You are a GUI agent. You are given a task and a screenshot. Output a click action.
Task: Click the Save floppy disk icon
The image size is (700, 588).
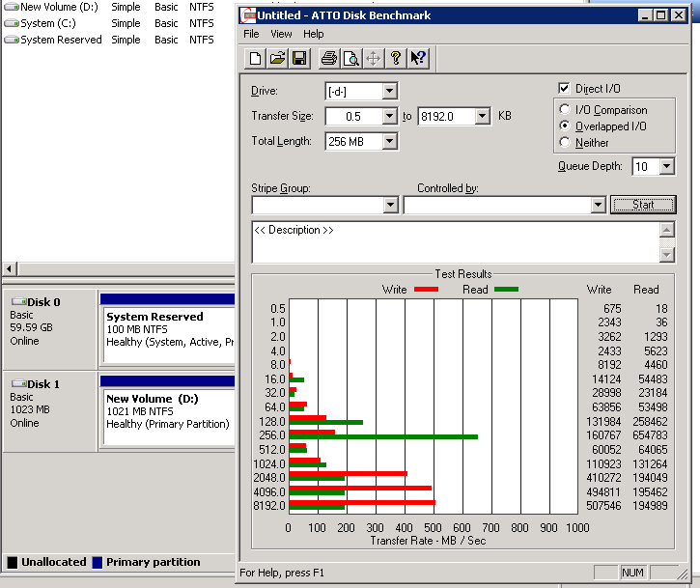[x=299, y=59]
